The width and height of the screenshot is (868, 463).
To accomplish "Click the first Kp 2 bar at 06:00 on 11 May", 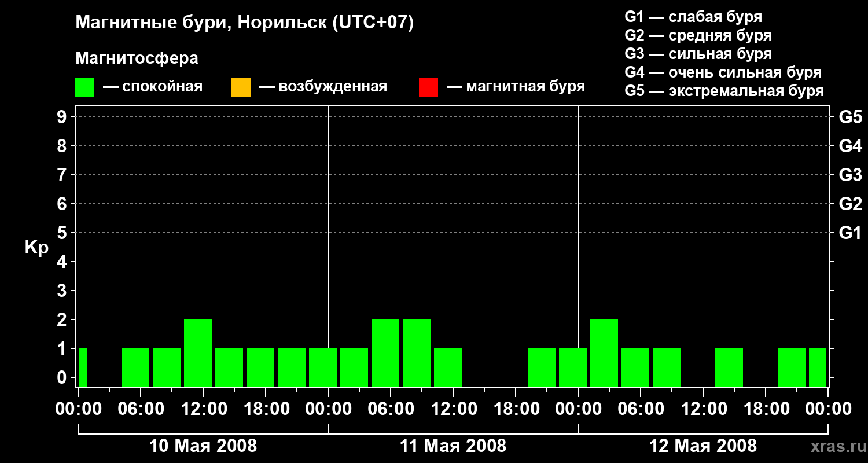I will pyautogui.click(x=385, y=352).
